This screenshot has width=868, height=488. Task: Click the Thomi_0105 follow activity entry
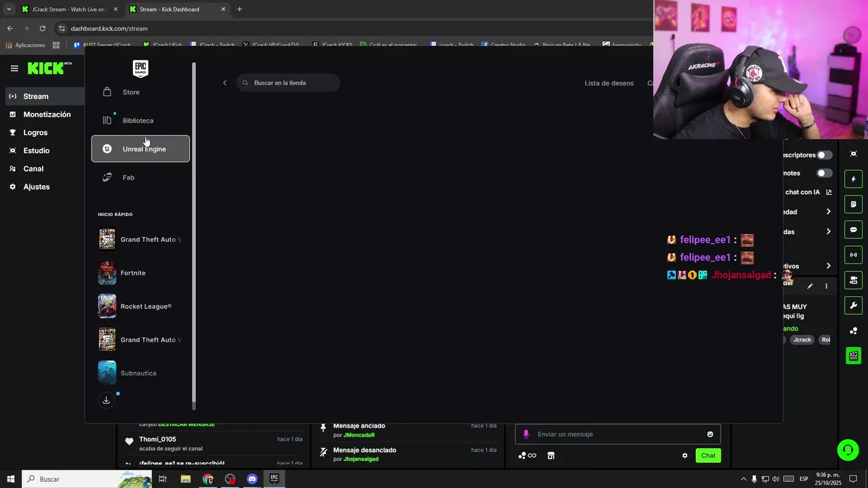tap(214, 443)
